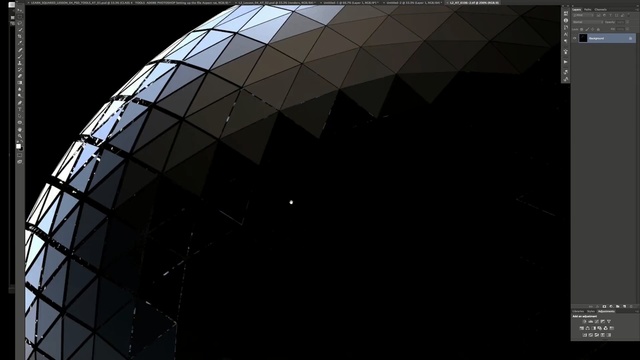Select the Pen tool
This screenshot has width=640, height=360.
pos(20,102)
